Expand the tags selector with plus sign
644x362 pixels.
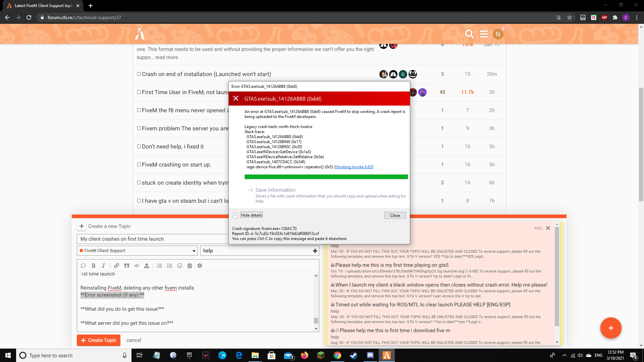pos(315,251)
